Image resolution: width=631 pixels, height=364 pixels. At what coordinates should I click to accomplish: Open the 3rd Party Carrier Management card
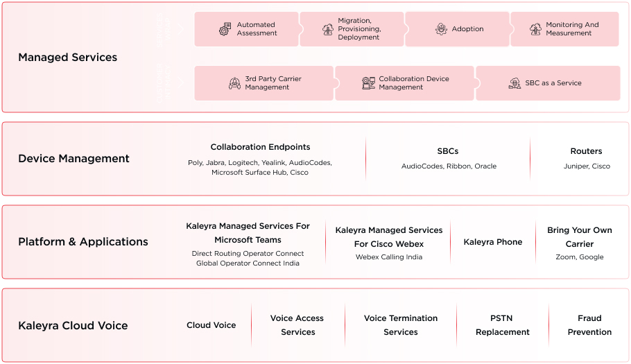[264, 83]
